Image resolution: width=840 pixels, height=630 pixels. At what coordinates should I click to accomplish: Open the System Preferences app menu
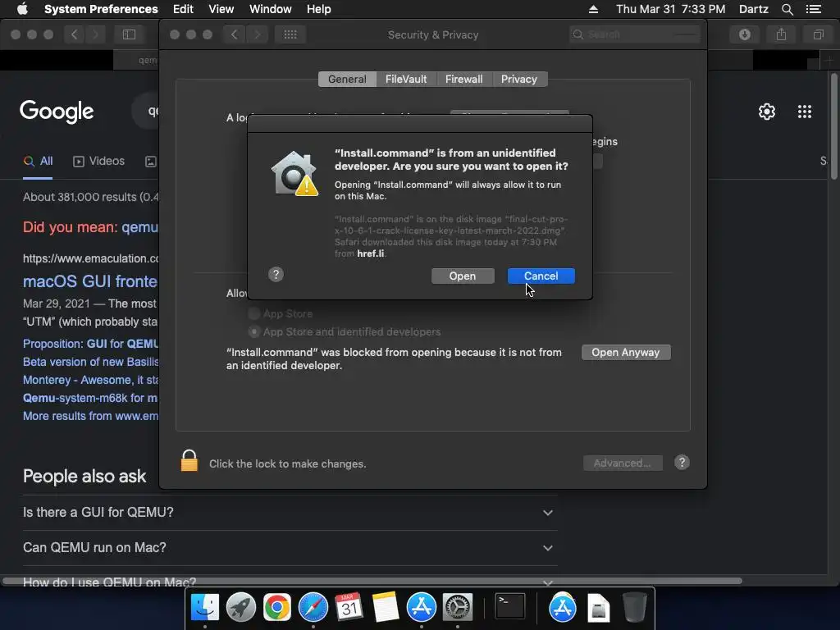(101, 9)
